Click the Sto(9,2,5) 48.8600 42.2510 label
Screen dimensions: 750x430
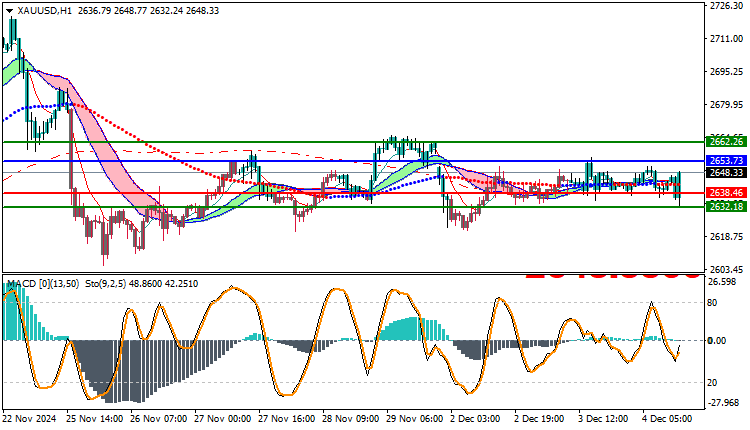coord(142,284)
